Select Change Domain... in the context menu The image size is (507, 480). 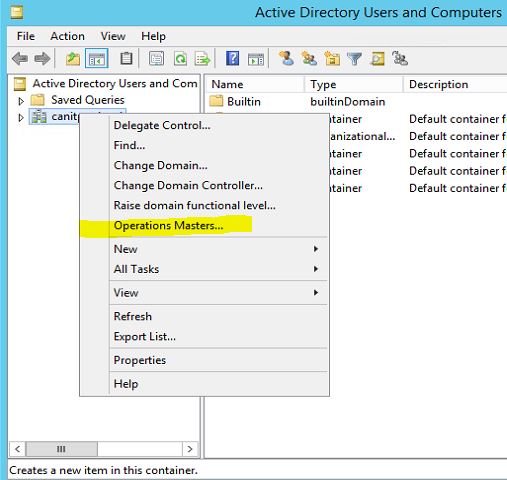(x=204, y=165)
